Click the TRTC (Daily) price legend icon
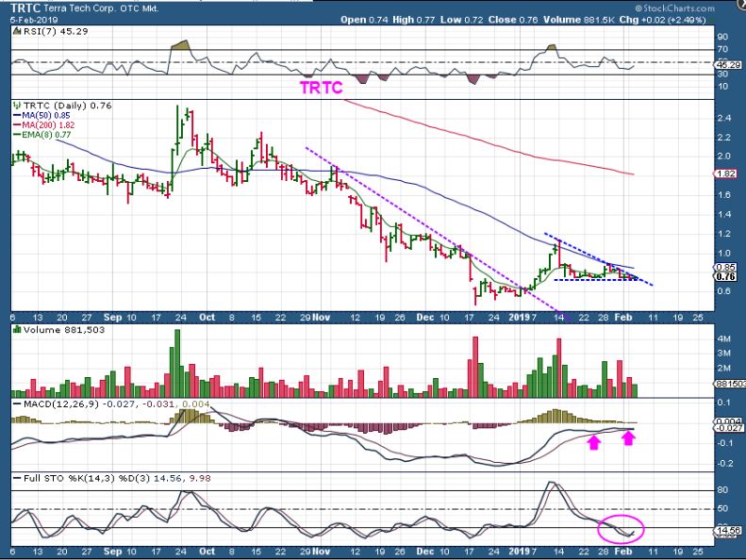Screen dimensions: 746x560 coord(18,106)
